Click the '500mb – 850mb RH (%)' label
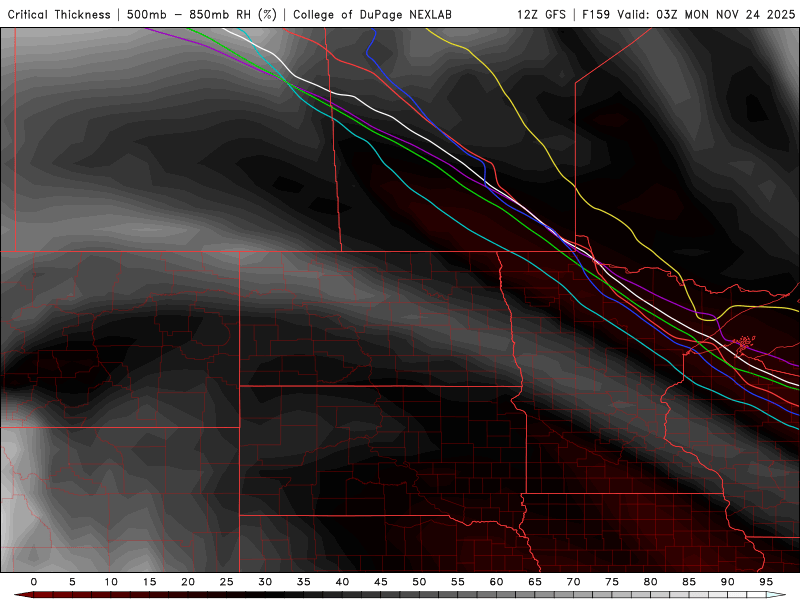 (202, 14)
